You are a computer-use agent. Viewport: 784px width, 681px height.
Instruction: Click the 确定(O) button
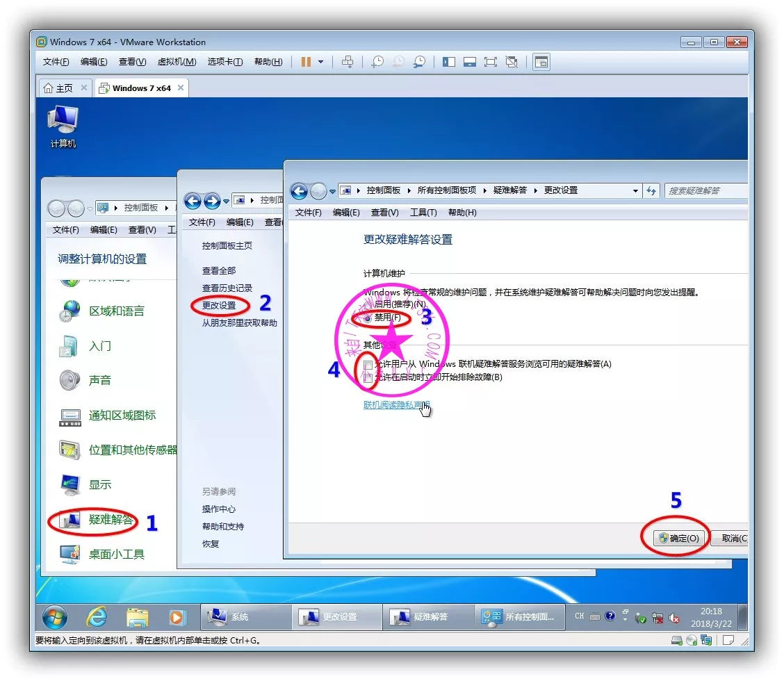[680, 538]
